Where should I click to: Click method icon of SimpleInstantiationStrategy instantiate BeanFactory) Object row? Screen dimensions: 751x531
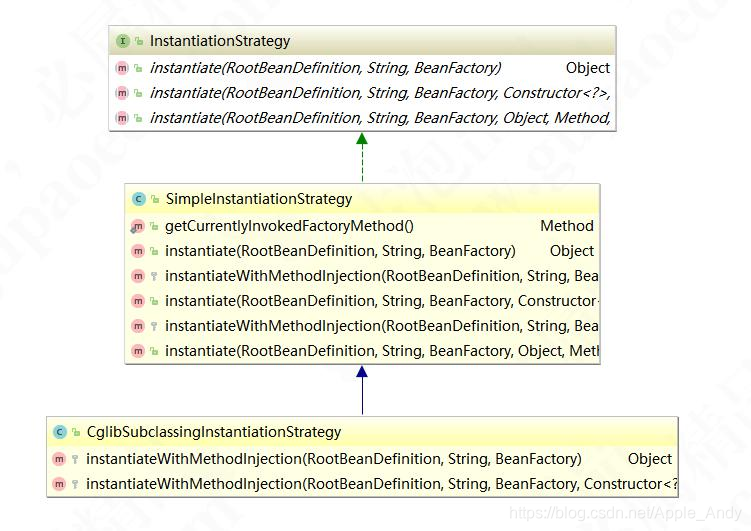[x=138, y=251]
